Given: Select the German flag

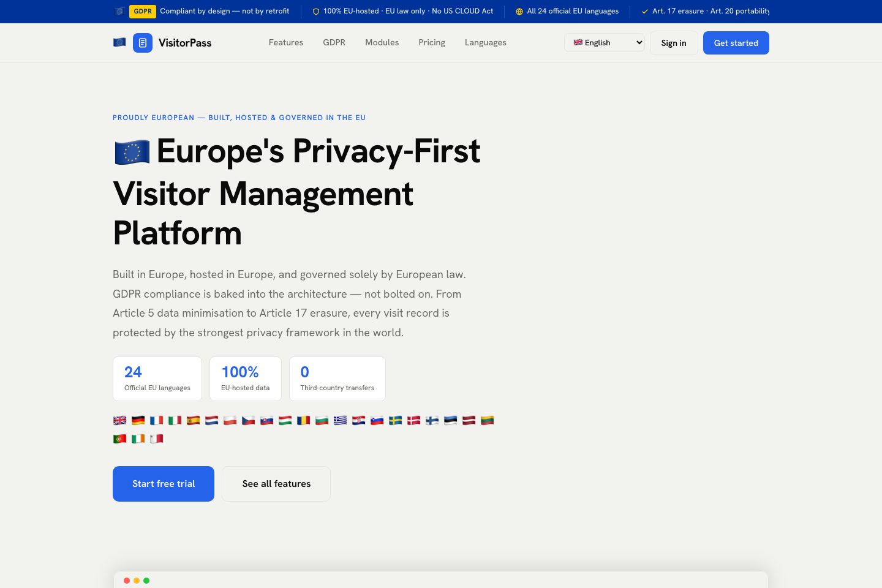Looking at the screenshot, I should [x=138, y=420].
